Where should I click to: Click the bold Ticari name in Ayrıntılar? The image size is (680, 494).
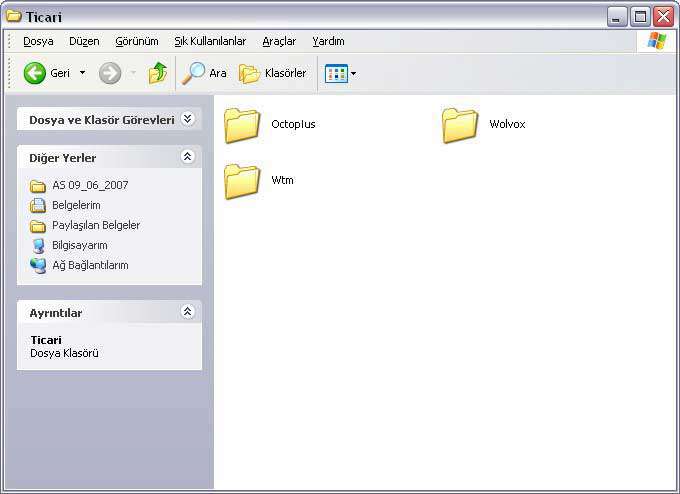click(46, 340)
